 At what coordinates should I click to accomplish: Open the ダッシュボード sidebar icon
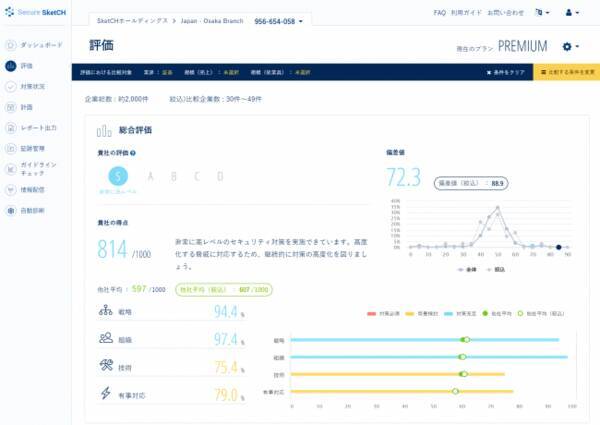(x=10, y=45)
